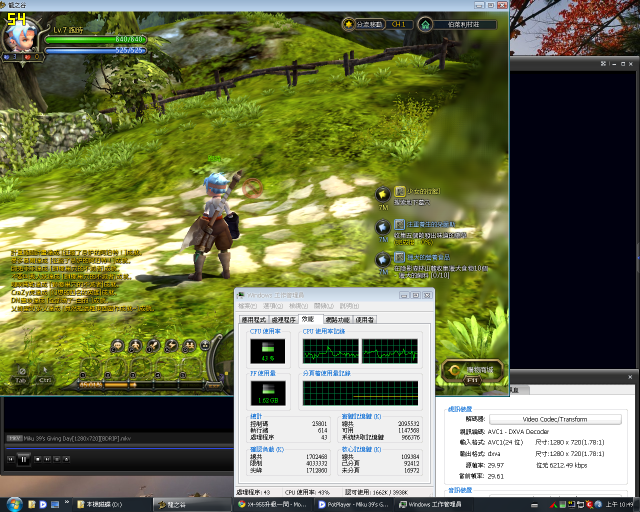Expand the quick launch overflow chevron
The image size is (640, 512).
coord(67,502)
